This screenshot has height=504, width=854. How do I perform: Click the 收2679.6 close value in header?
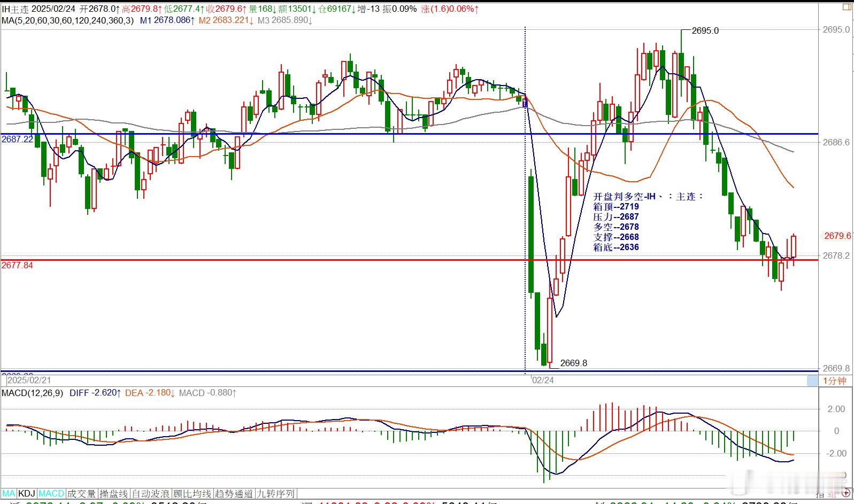(226, 9)
